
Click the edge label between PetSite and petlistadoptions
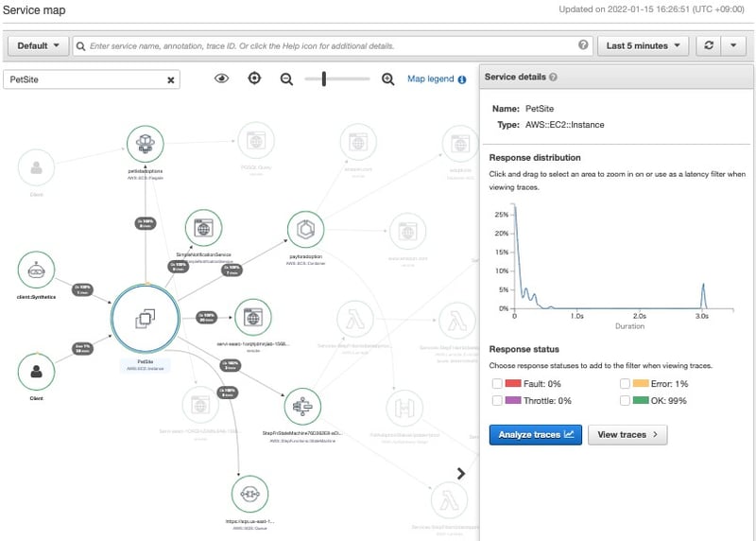[x=146, y=223]
